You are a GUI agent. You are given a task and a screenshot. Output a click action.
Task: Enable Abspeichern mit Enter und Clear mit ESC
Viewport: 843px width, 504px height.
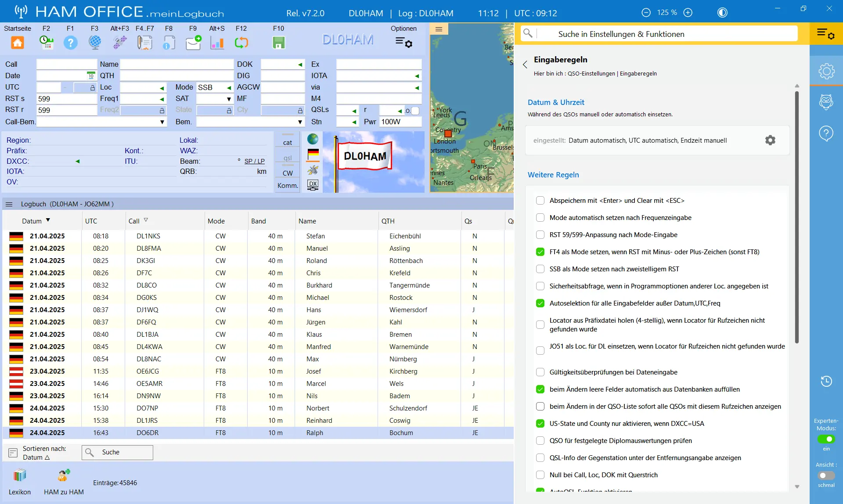(540, 201)
